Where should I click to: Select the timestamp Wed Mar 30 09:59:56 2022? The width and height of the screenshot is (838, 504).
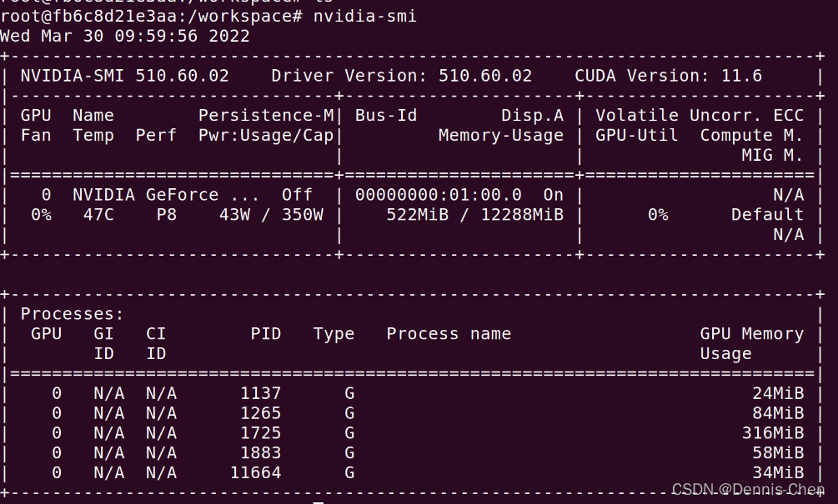(125, 36)
